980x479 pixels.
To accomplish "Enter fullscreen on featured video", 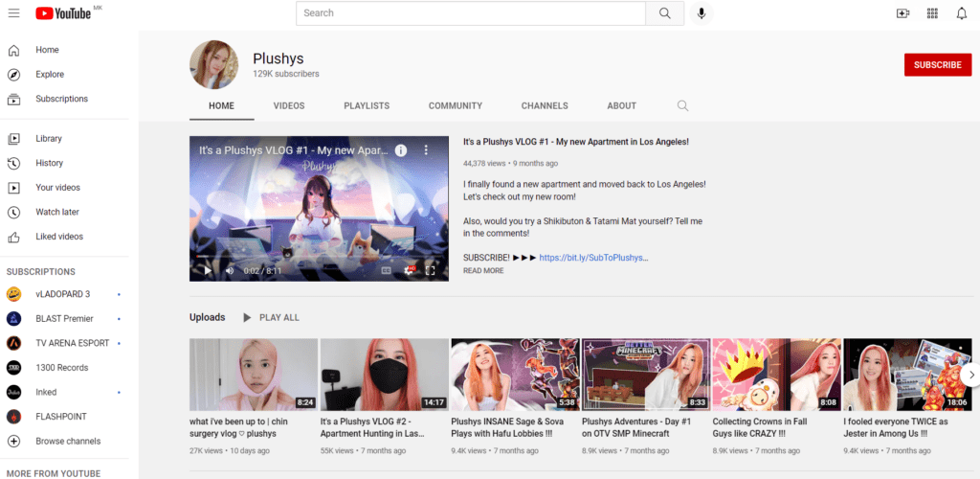I will (430, 271).
